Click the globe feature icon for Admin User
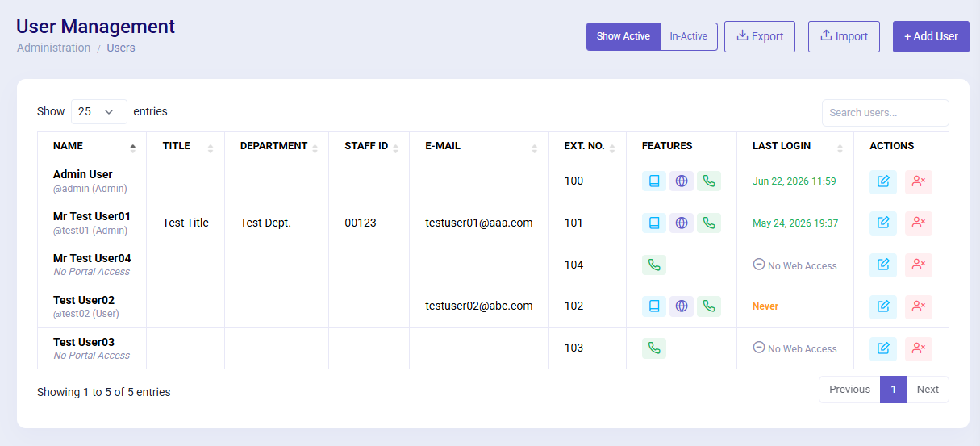The height and width of the screenshot is (446, 980). 682,181
